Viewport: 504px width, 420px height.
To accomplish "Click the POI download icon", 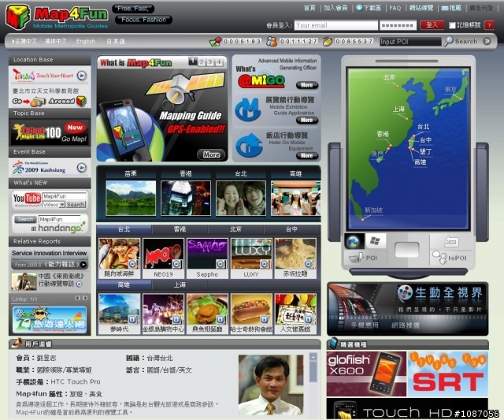I will coord(357,258).
